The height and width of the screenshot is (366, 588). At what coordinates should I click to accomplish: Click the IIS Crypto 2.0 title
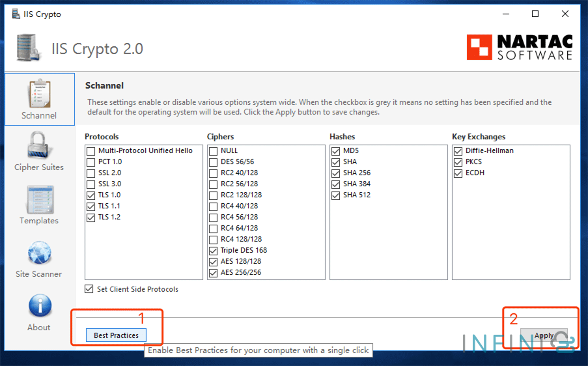[x=97, y=49]
